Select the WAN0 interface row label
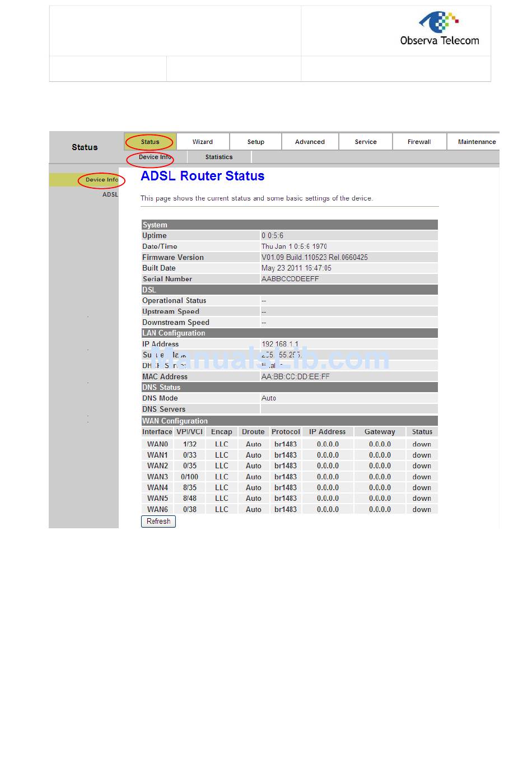The height and width of the screenshot is (777, 532). pyautogui.click(x=157, y=444)
